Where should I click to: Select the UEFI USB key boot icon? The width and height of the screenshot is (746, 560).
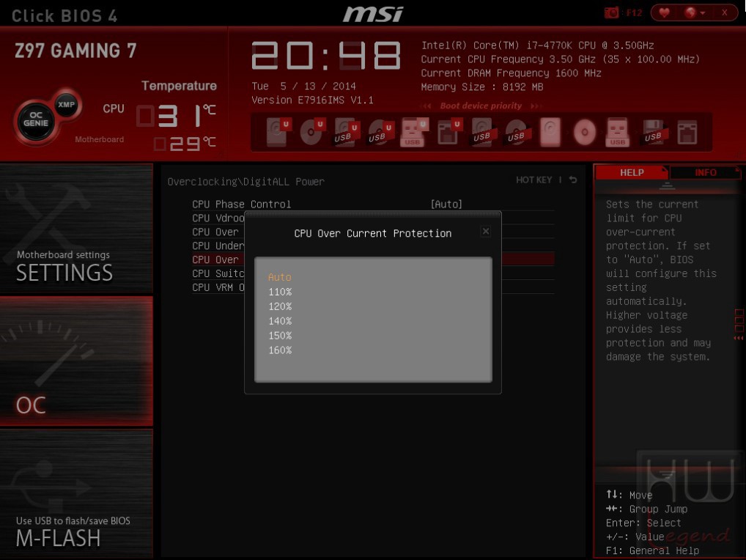tap(414, 132)
